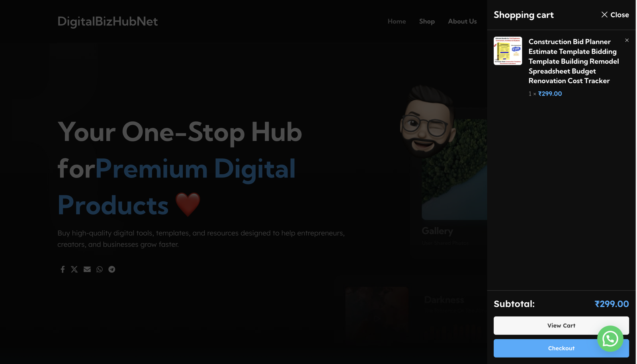Share by email envelope icon
This screenshot has width=637, height=364.
(x=87, y=269)
